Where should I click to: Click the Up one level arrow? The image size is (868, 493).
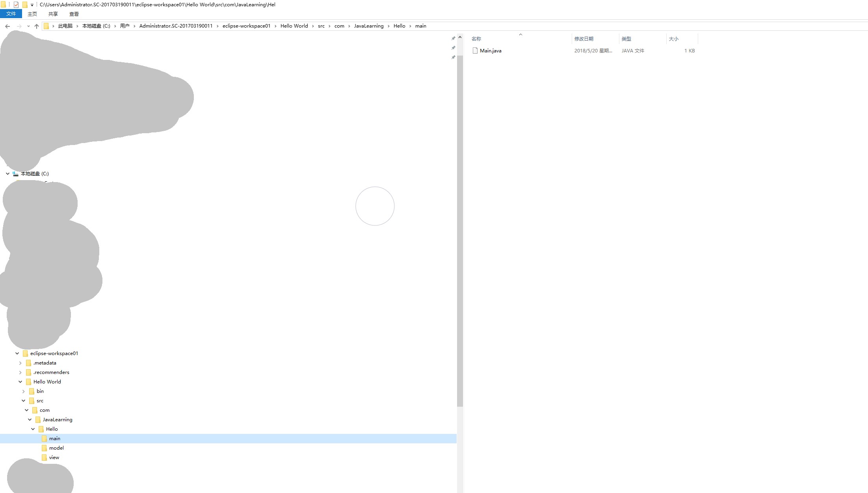(37, 26)
